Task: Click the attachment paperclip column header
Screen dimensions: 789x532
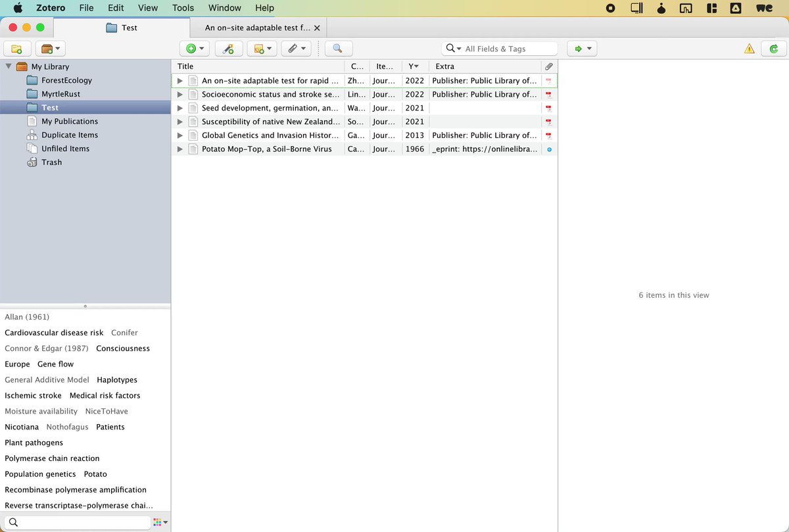Action: point(549,66)
